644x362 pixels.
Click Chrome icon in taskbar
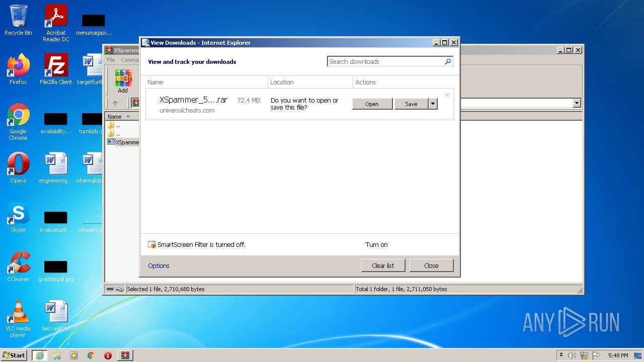pyautogui.click(x=91, y=355)
